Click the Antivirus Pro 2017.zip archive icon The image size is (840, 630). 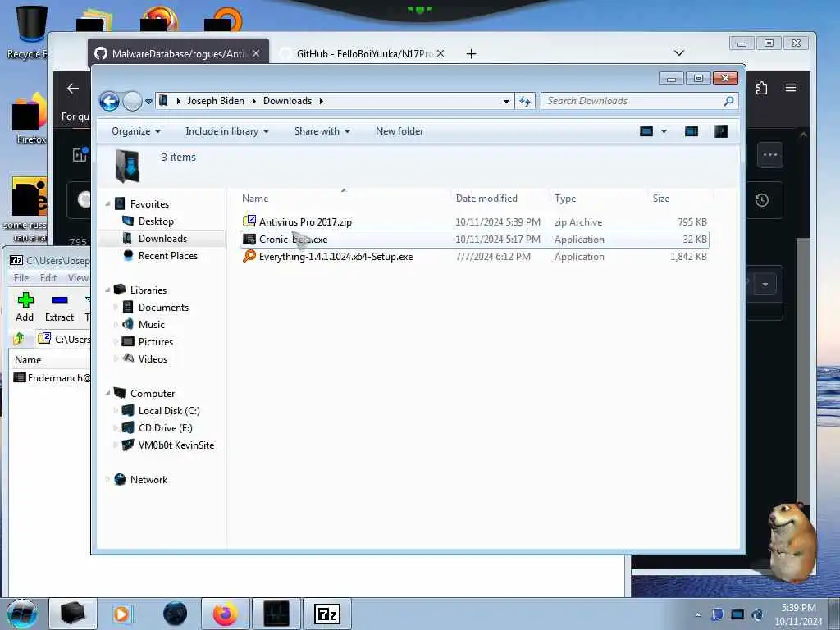[x=249, y=221]
